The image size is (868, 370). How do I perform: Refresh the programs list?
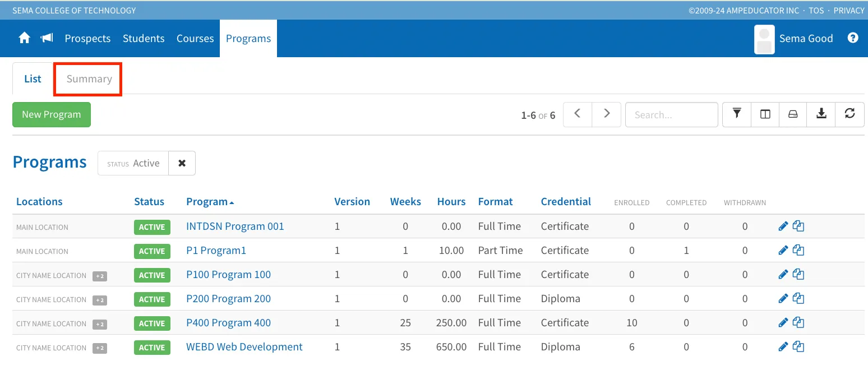coord(850,114)
